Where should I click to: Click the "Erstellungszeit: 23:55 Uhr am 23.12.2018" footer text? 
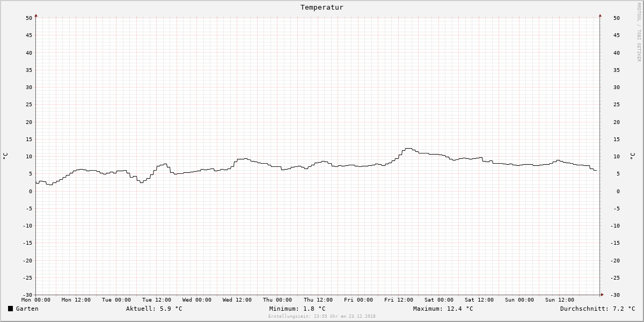(x=322, y=317)
